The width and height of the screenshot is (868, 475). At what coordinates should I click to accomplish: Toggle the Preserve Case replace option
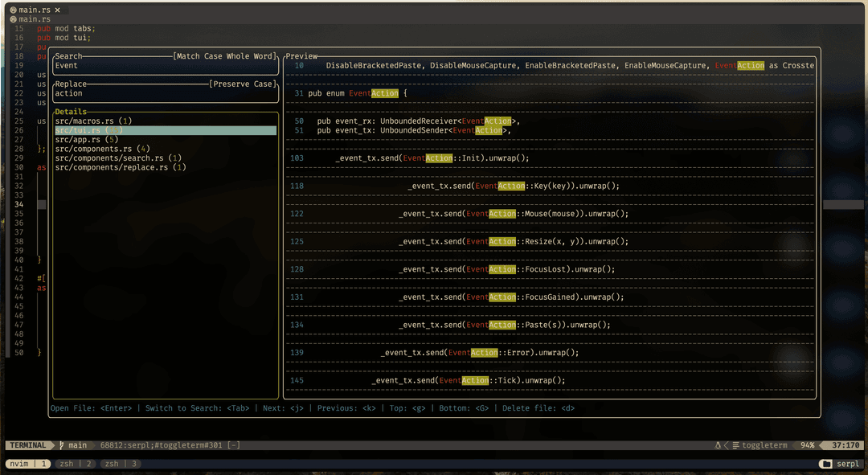pos(243,84)
